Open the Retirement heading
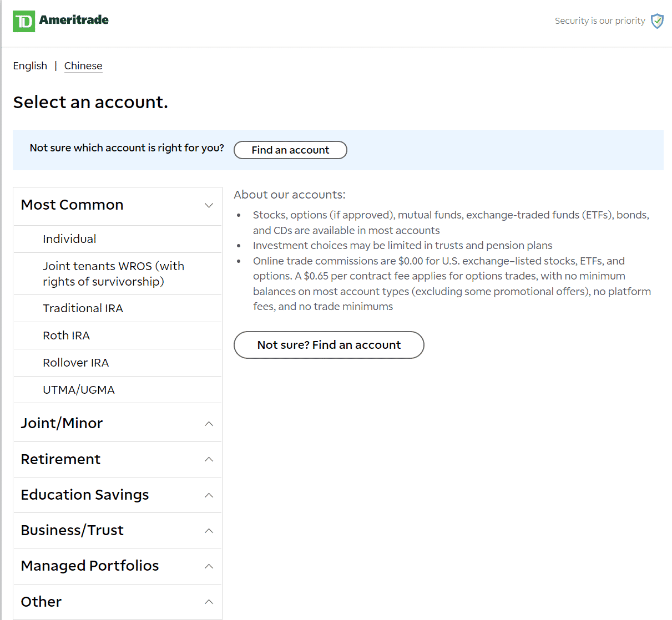This screenshot has height=620, width=672. click(x=60, y=459)
